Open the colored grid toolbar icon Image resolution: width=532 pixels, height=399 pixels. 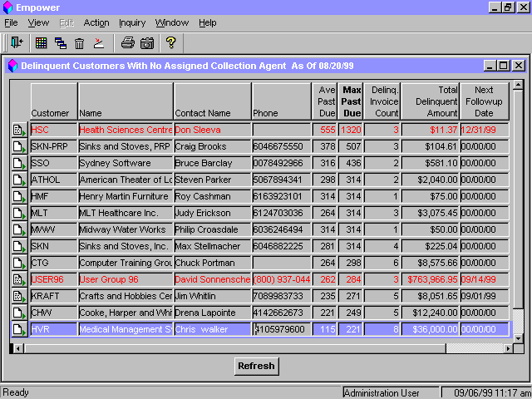click(41, 43)
